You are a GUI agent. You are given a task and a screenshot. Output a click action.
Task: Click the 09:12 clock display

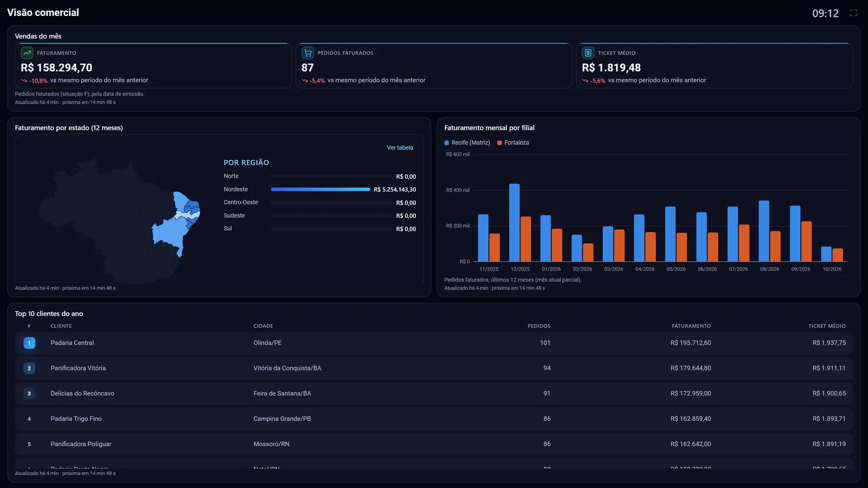pos(826,14)
